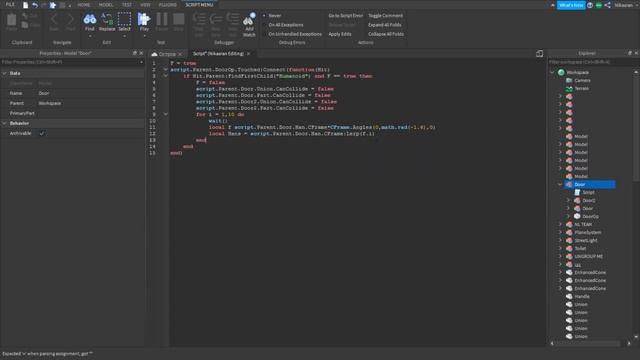
Task: Click the Select dashed-box icon
Action: coord(124,19)
